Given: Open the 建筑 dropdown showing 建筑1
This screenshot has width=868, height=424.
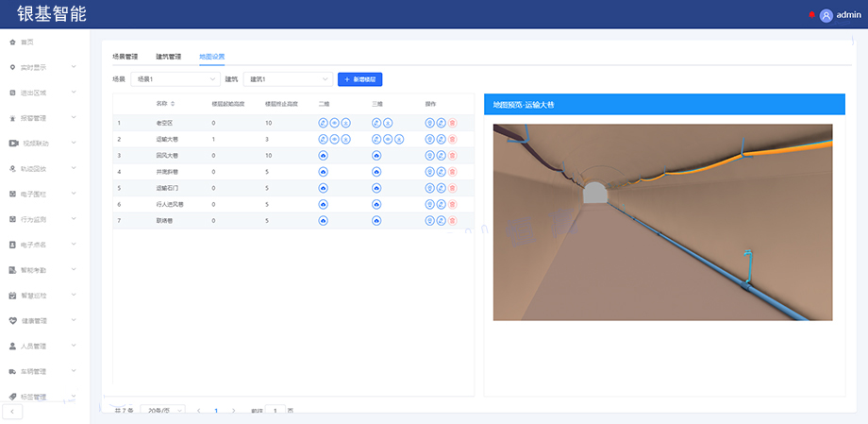Looking at the screenshot, I should (x=288, y=79).
